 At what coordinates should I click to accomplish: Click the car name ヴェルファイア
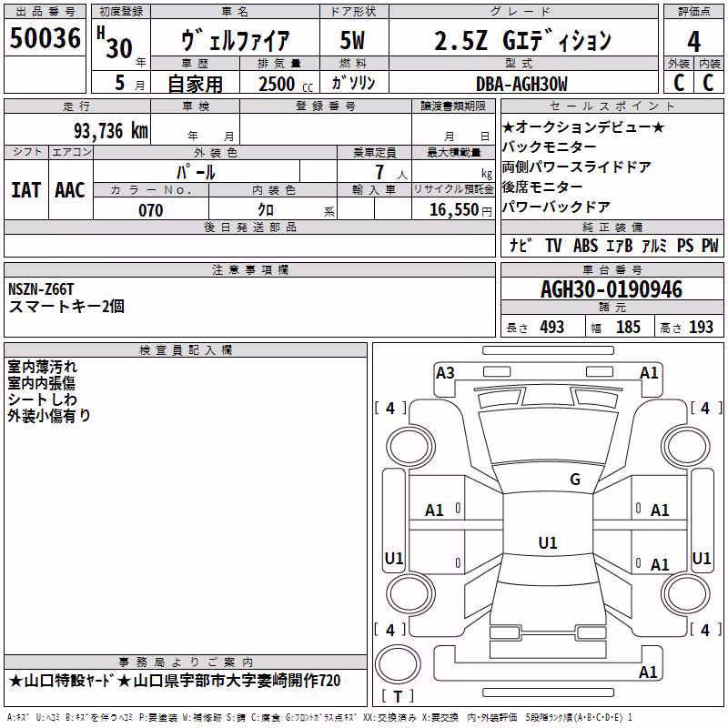click(235, 40)
